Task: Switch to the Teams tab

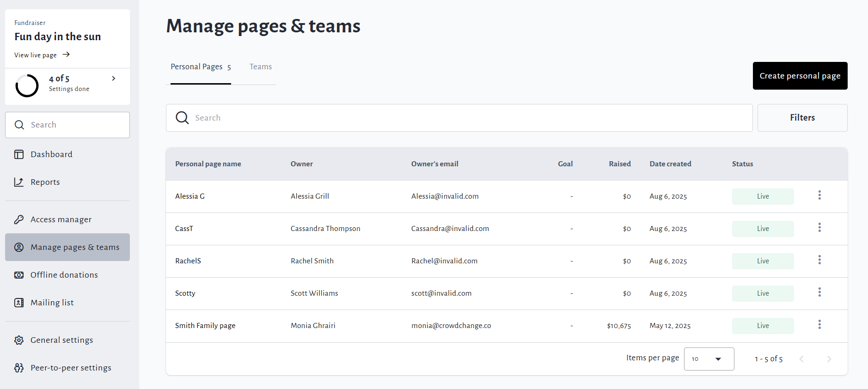Action: 261,67
